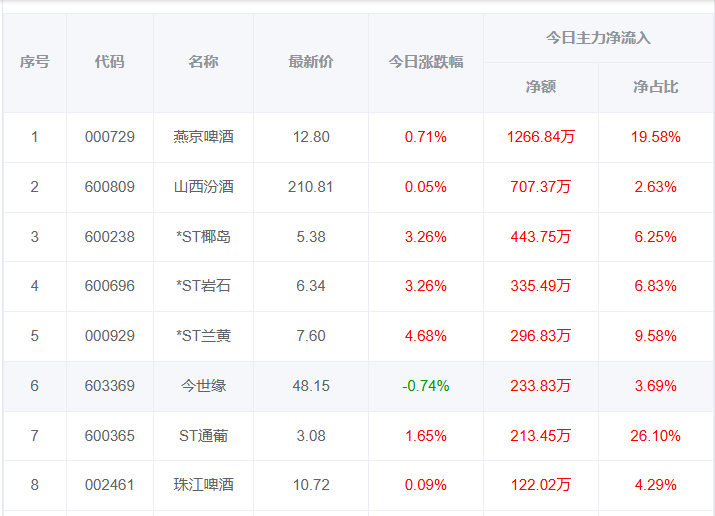This screenshot has width=715, height=516.
Task: Click the 4.68% change value
Action: (x=426, y=336)
